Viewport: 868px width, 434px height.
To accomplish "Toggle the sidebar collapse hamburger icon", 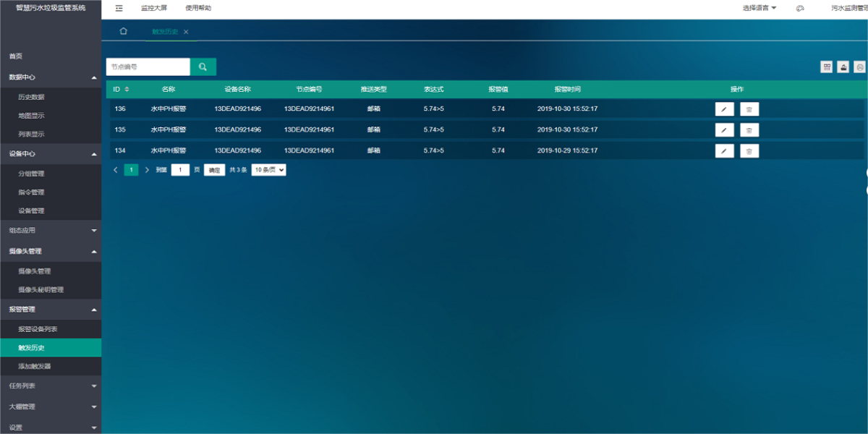I will tap(119, 8).
